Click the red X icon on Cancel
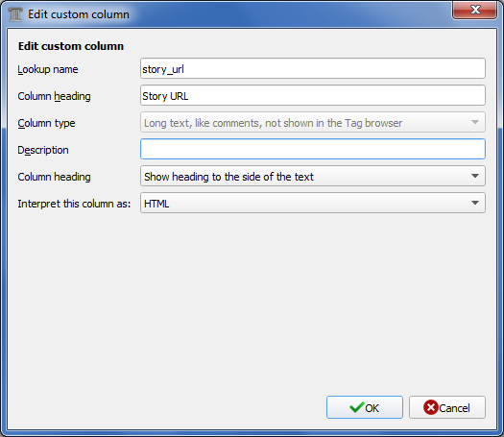The height and width of the screenshot is (437, 504). tap(431, 407)
